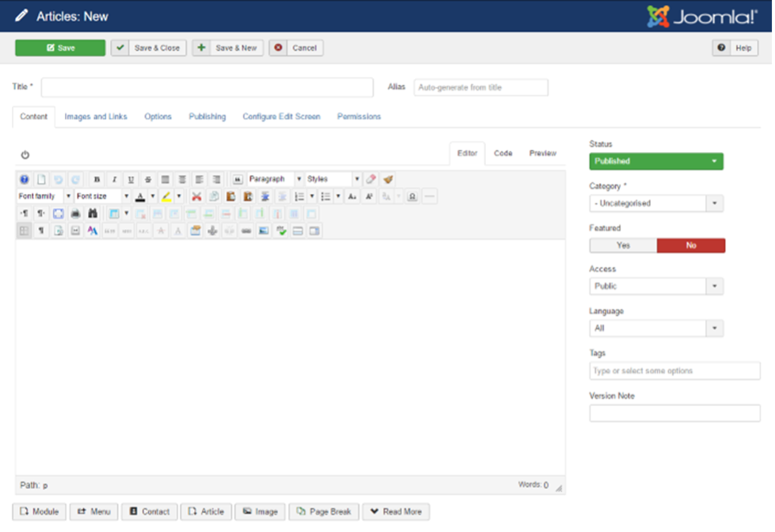775x532 pixels.
Task: Toggle the editor power button icon
Action: (x=25, y=154)
